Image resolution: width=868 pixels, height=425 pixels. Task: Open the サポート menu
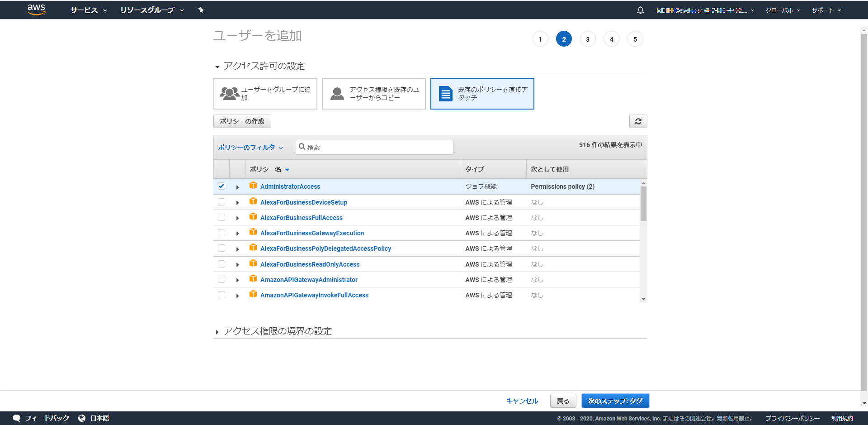pyautogui.click(x=826, y=10)
